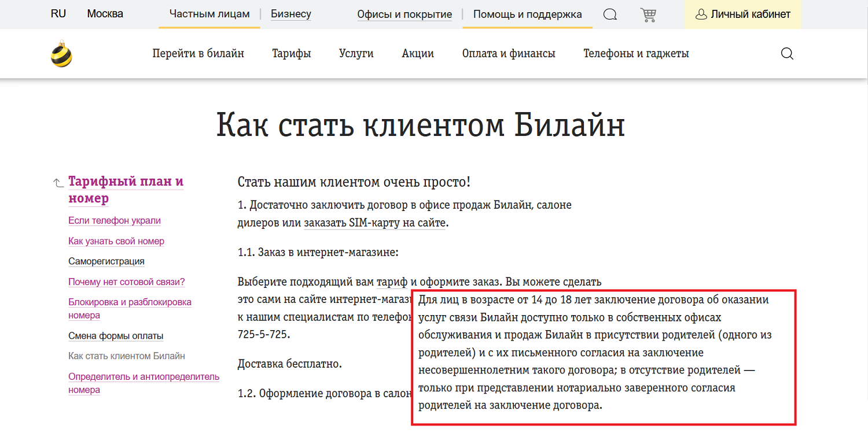Follow the заказать SIM-карту на сайте link

coord(375,223)
